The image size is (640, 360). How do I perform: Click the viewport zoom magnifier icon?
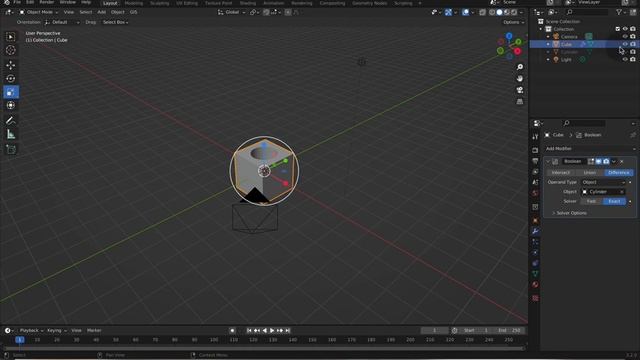point(520,67)
